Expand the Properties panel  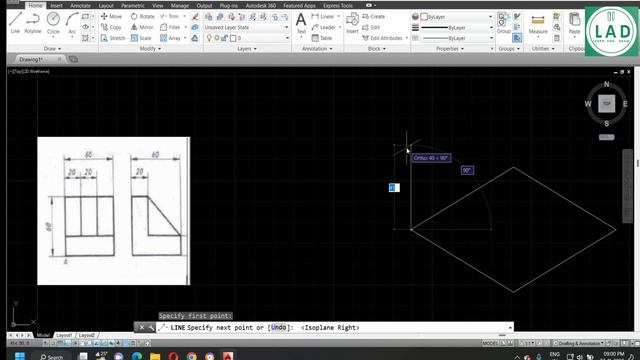(450, 49)
